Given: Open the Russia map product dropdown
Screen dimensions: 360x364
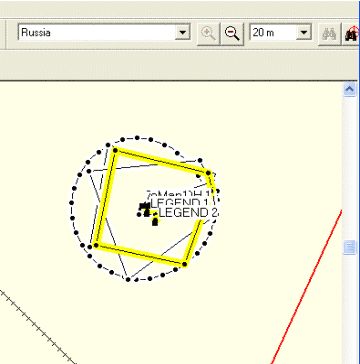Looking at the screenshot, I should 182,32.
